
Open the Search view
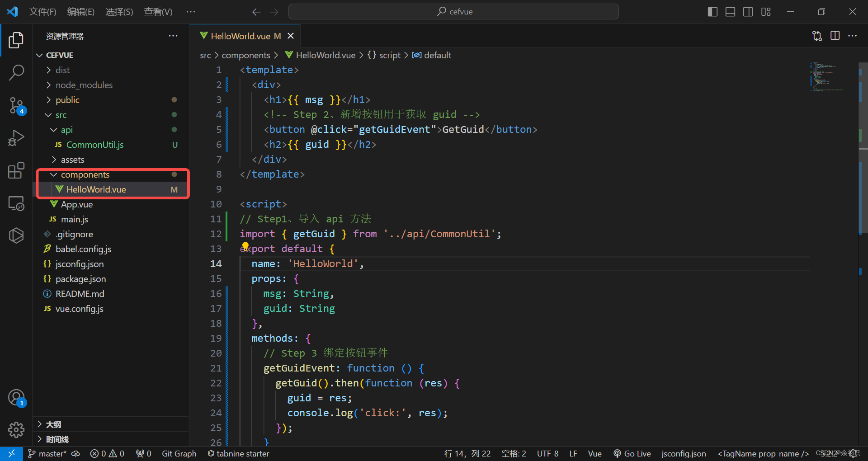tap(16, 72)
